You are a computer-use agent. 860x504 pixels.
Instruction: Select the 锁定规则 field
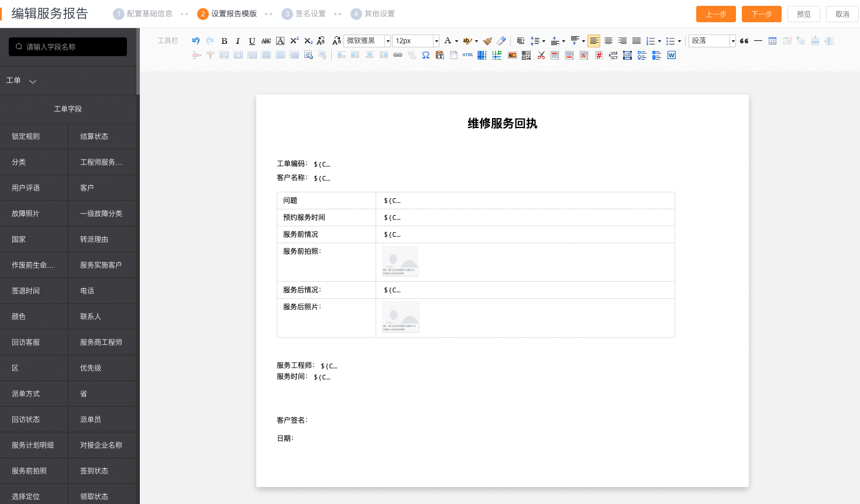pos(34,136)
